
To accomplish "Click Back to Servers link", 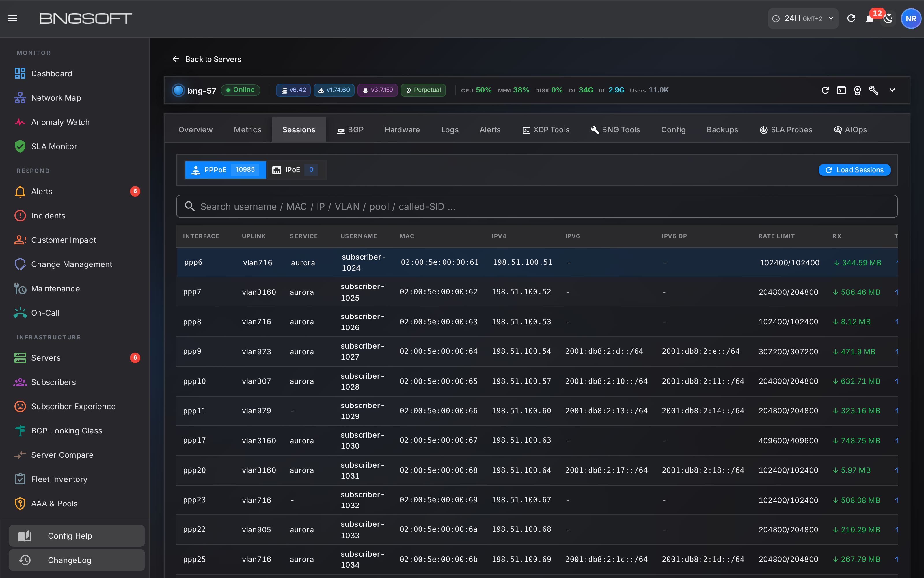I will (206, 59).
